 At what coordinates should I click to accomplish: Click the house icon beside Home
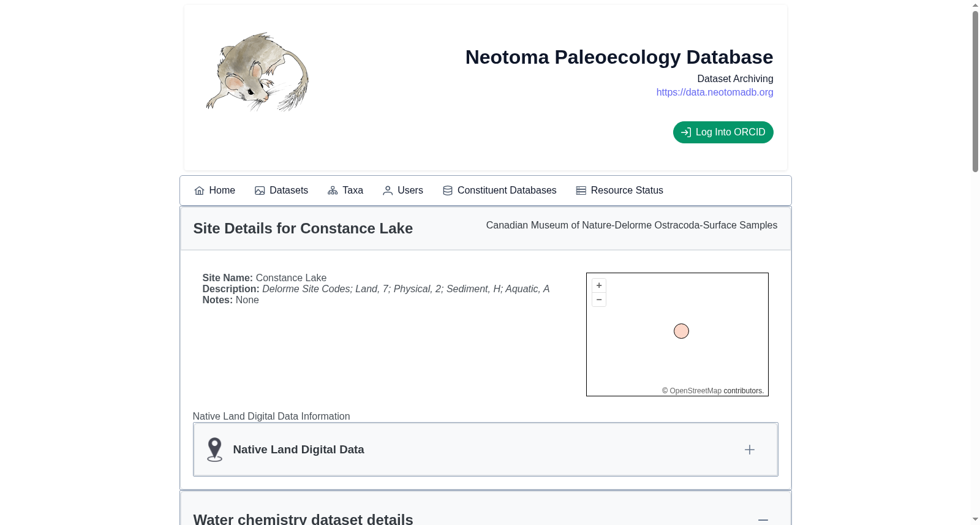click(199, 191)
